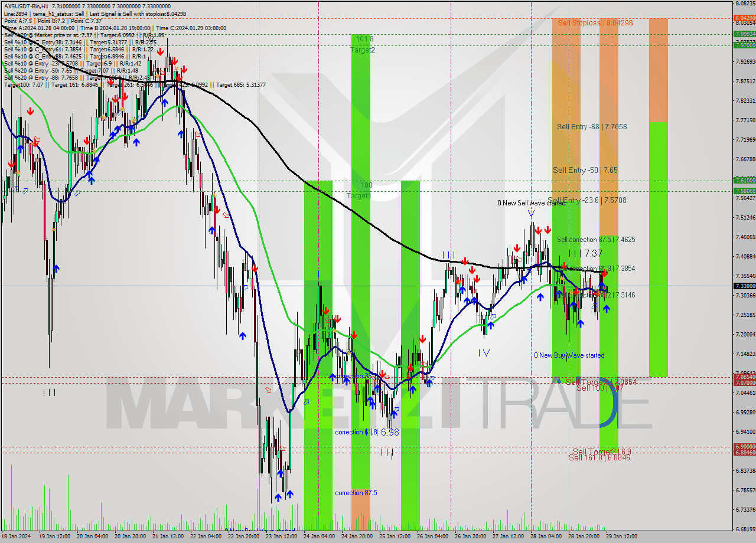This screenshot has width=756, height=543.
Task: Click the '0 New Sell wave started' label
Action: tap(531, 203)
